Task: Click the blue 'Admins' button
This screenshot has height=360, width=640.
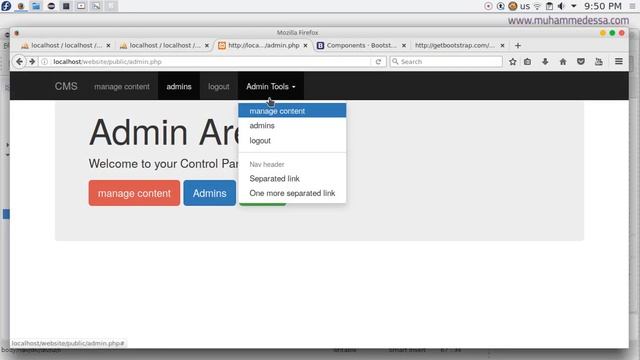Action: (x=209, y=193)
